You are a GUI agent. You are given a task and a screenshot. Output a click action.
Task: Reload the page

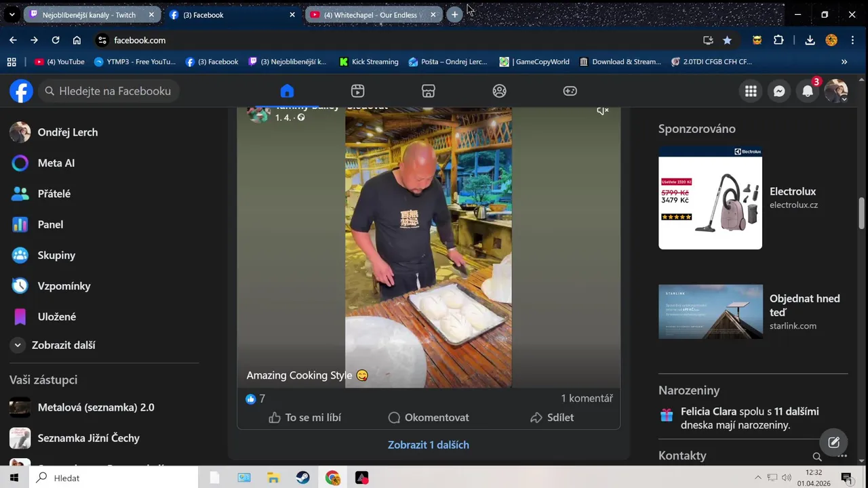click(56, 40)
